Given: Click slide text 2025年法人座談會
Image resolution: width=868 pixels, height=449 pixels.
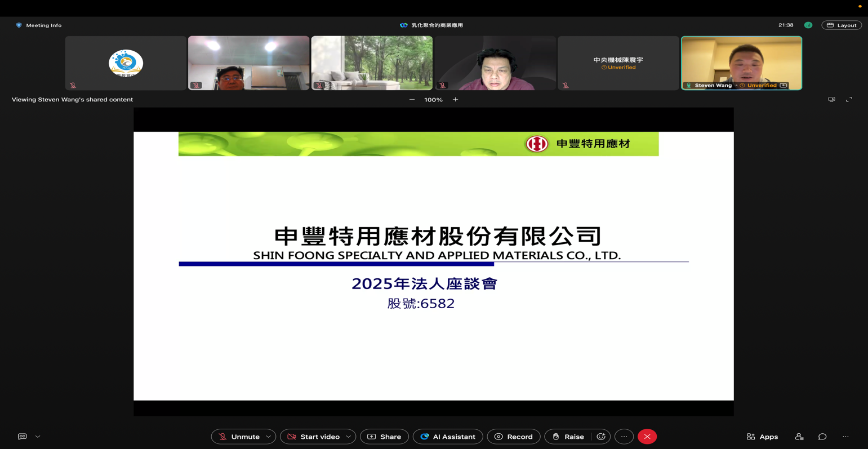Looking at the screenshot, I should (x=424, y=283).
